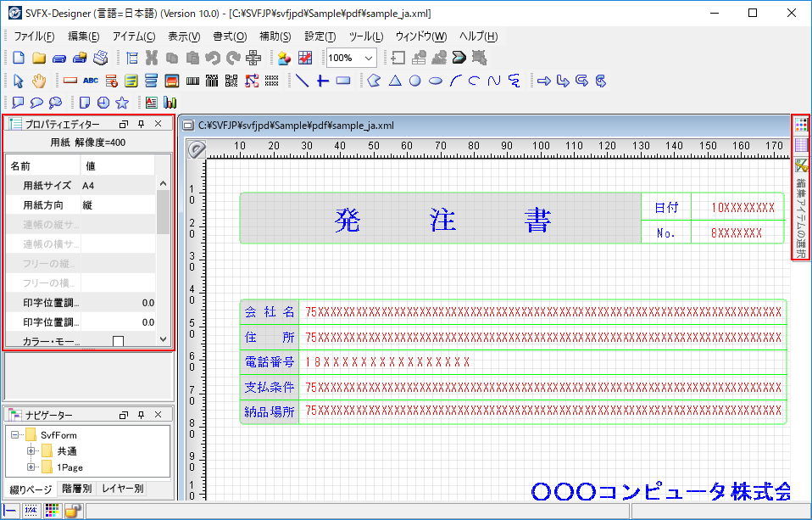The image size is (812, 520).
Task: Click the Undo arrow icon
Action: 212,58
